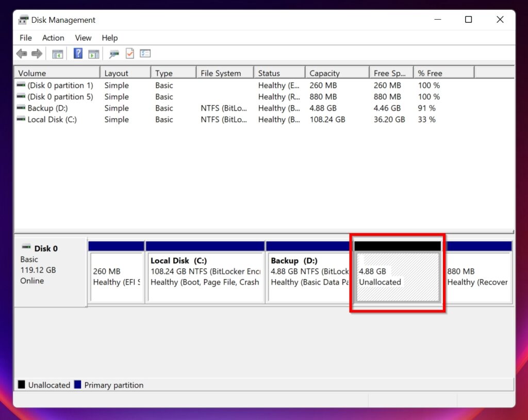Open help with the question mark toolbar icon

click(78, 53)
